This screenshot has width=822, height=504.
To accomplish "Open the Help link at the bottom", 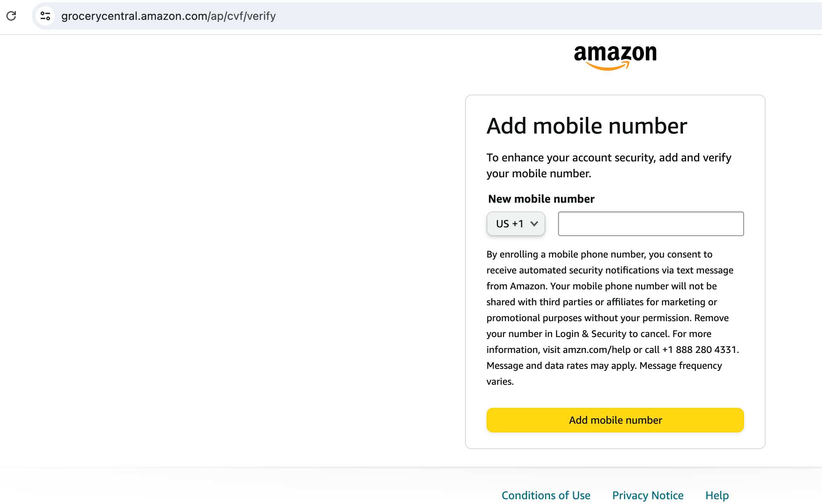I will pos(717,495).
